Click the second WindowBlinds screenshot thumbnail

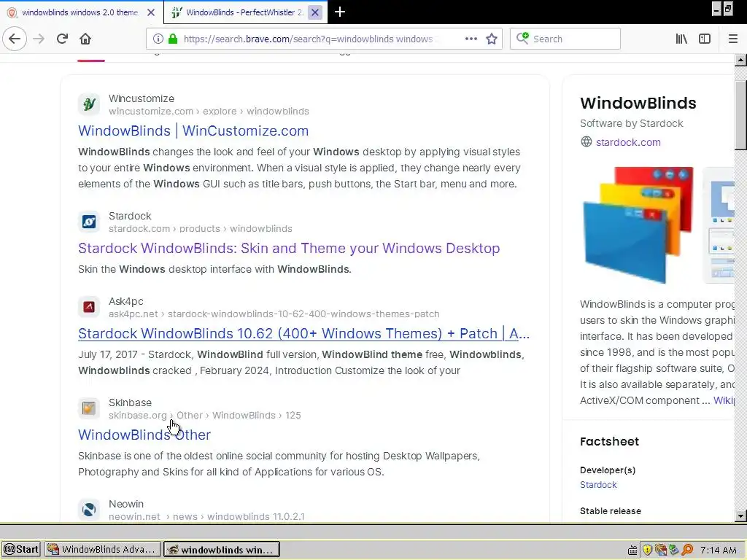click(719, 225)
